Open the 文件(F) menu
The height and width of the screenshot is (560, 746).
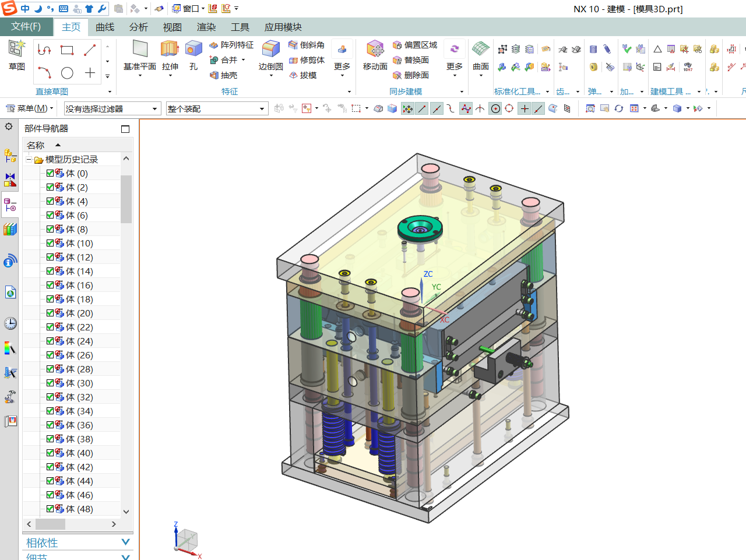(x=26, y=27)
